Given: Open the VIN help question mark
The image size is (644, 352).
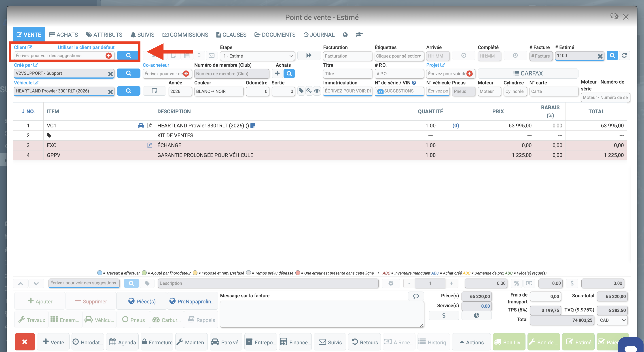Looking at the screenshot, I should coord(414,83).
